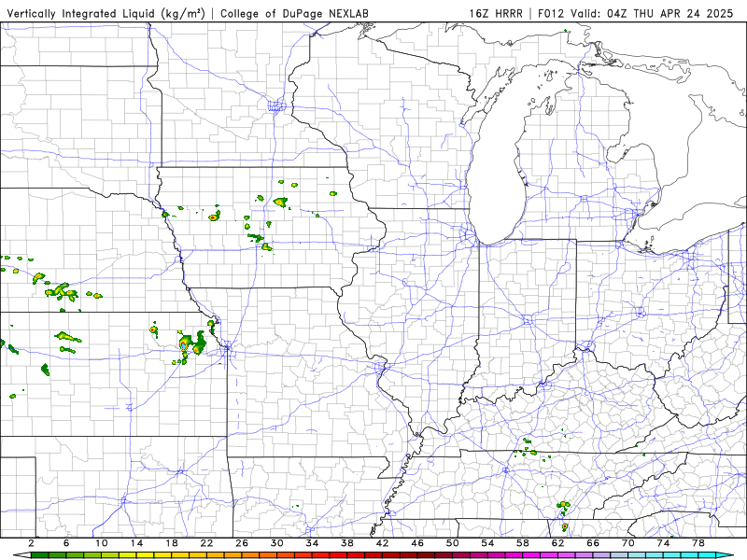The image size is (747, 560).
Task: Click the scale label "42" on the color bar
Action: pyautogui.click(x=383, y=543)
